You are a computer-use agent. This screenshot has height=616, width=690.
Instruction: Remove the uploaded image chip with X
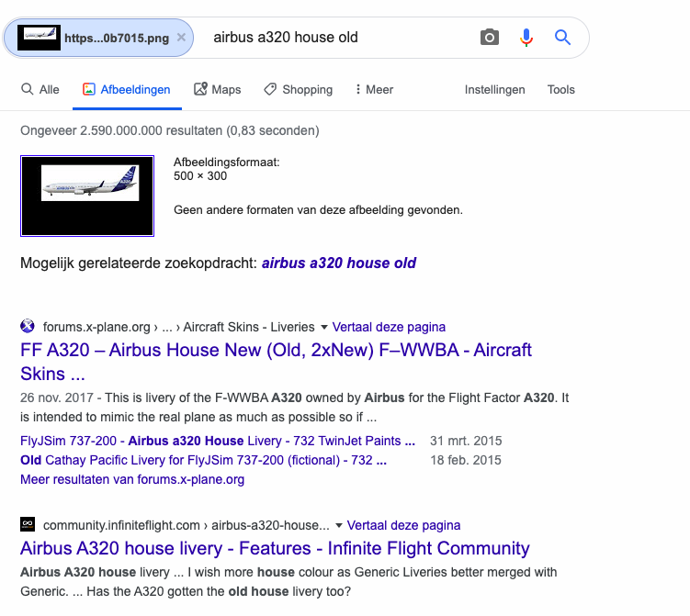(181, 38)
